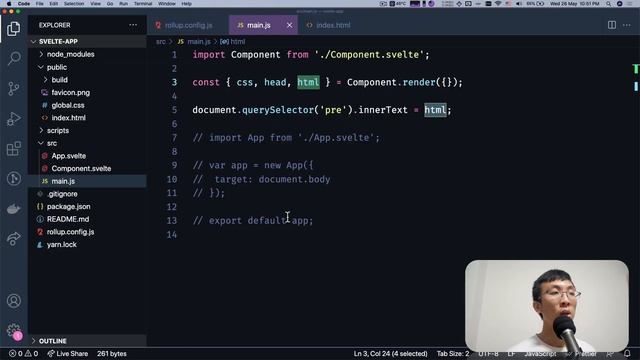Collapse the src folder

(x=87, y=143)
